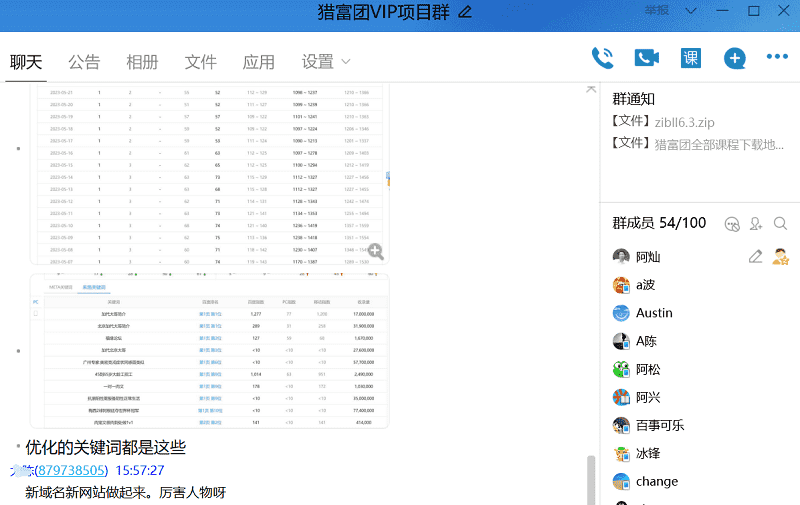Click 阿灿's avatar in member list

tap(621, 257)
